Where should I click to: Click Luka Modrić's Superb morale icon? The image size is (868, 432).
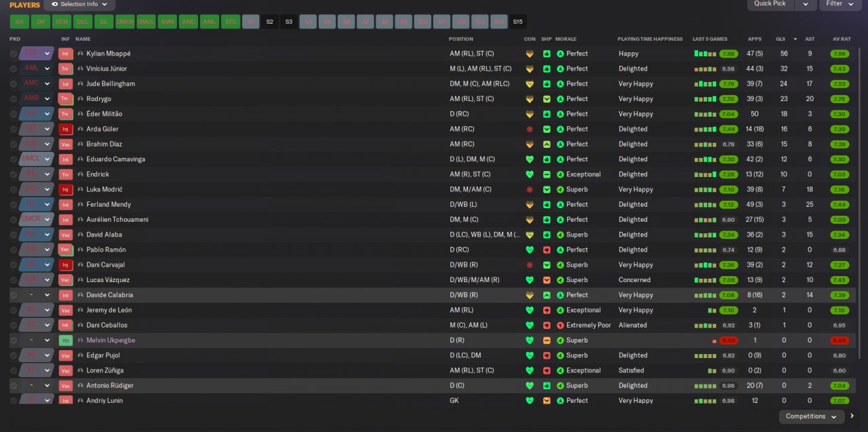click(560, 189)
